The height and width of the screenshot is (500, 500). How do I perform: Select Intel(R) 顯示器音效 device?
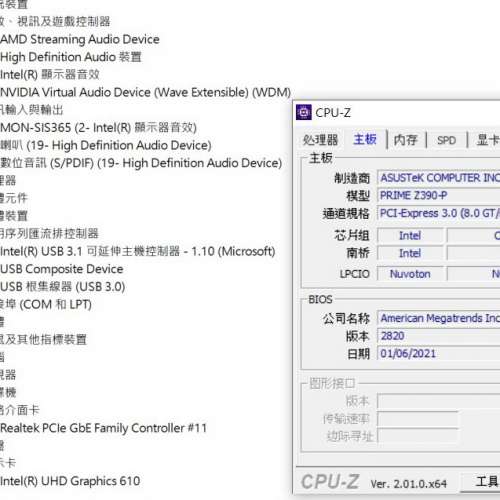pos(50,74)
